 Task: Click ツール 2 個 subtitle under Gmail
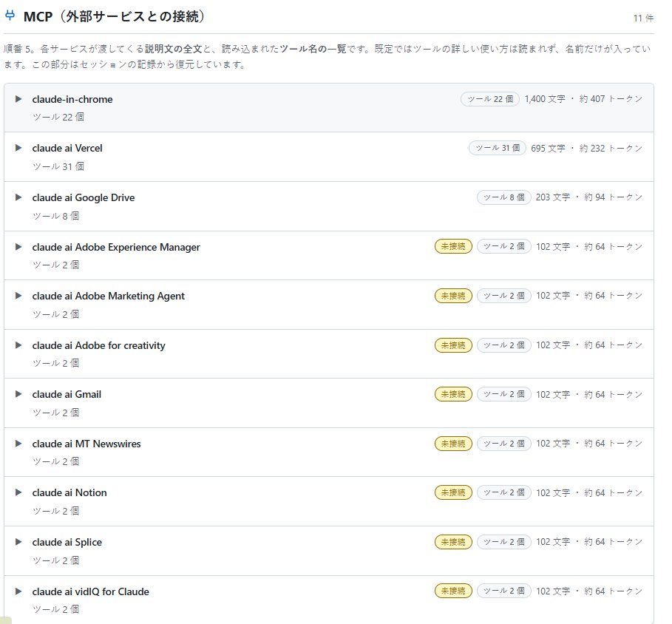[x=55, y=413]
